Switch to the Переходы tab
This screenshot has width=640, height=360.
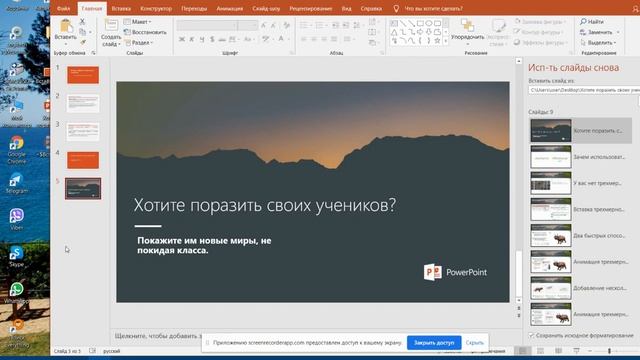tap(194, 9)
